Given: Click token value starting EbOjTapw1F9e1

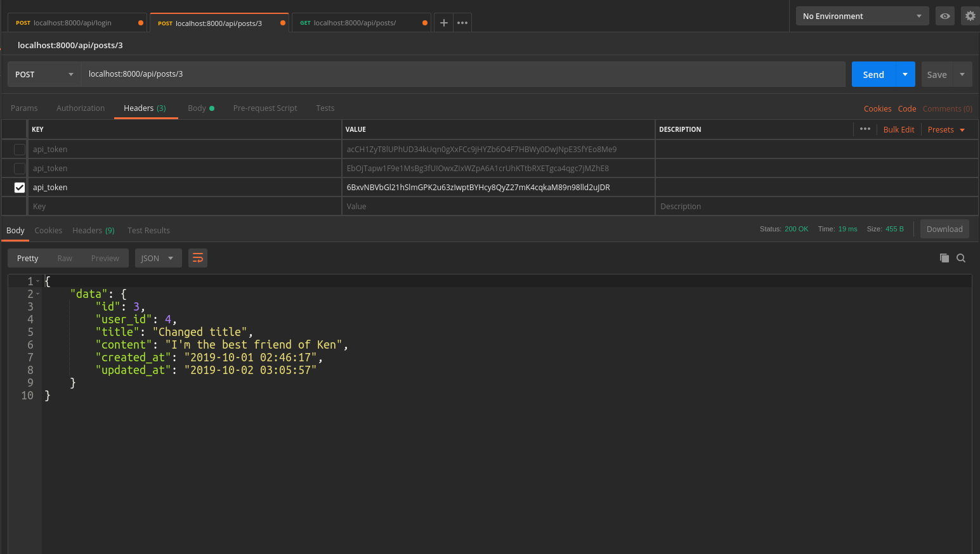Looking at the screenshot, I should pyautogui.click(x=498, y=168).
